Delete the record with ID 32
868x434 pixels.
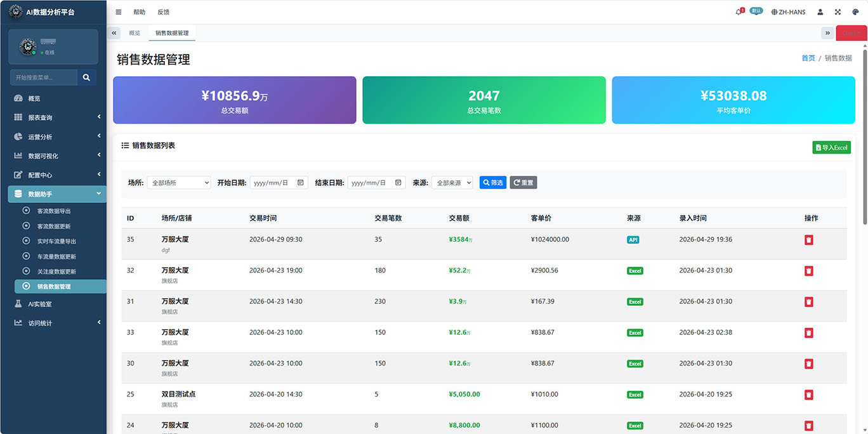(x=809, y=271)
